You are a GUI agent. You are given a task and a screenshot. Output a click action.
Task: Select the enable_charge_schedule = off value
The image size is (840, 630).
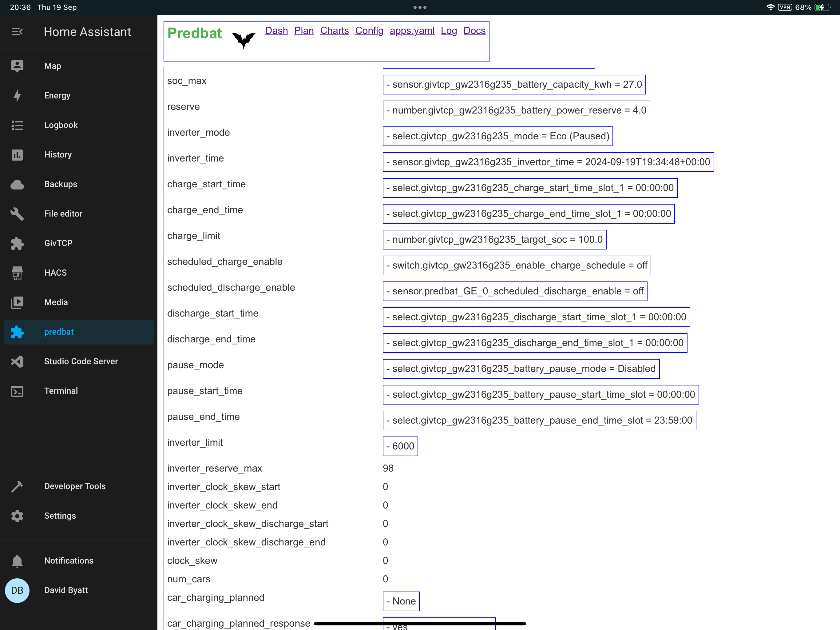coord(517,265)
